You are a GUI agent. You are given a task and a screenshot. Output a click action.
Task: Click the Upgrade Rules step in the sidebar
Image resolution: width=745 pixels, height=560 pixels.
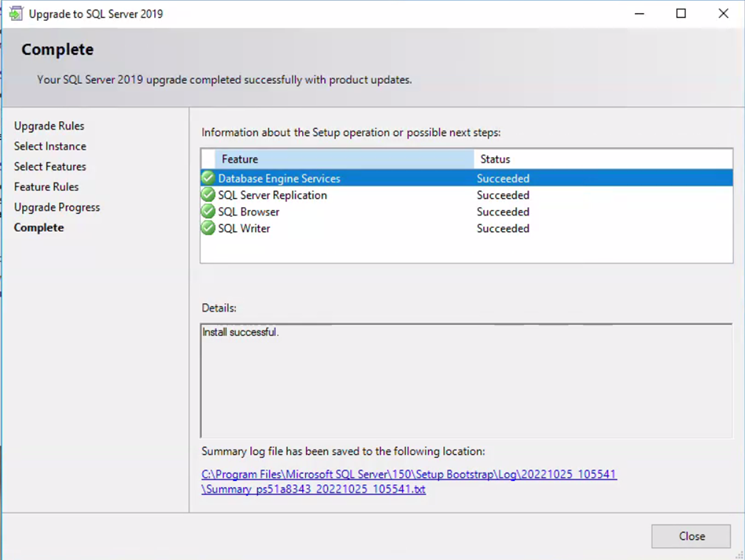[x=49, y=126]
